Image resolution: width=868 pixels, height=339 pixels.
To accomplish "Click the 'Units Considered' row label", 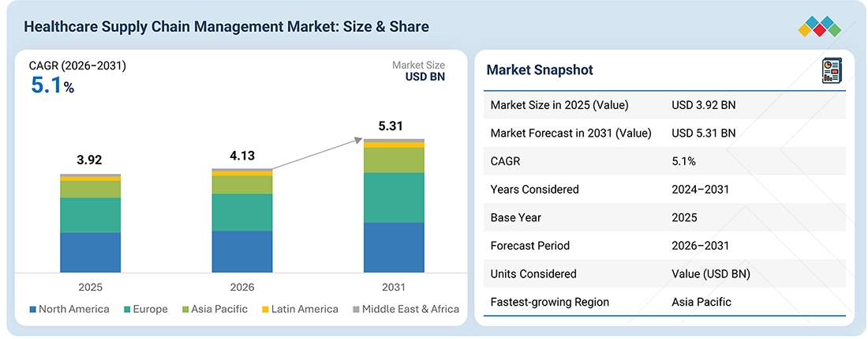I will coord(533,273).
